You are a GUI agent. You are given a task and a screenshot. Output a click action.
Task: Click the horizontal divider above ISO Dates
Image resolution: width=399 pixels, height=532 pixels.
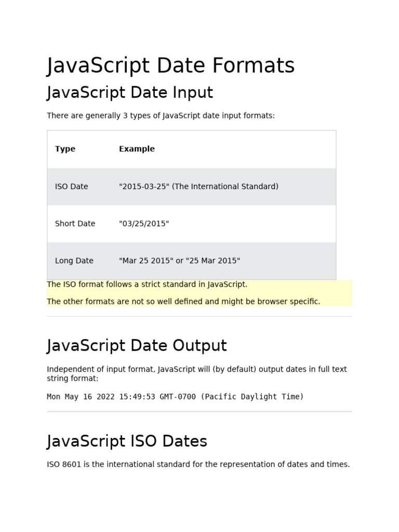pyautogui.click(x=199, y=411)
